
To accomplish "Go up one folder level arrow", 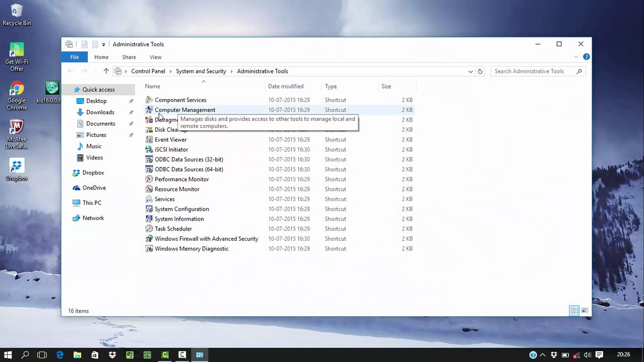I will pos(106,71).
